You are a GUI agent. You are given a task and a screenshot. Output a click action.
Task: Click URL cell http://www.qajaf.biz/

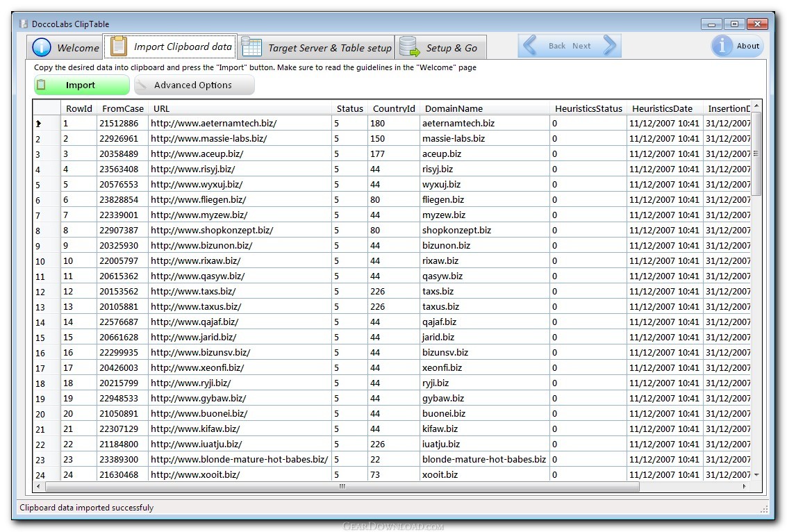240,322
